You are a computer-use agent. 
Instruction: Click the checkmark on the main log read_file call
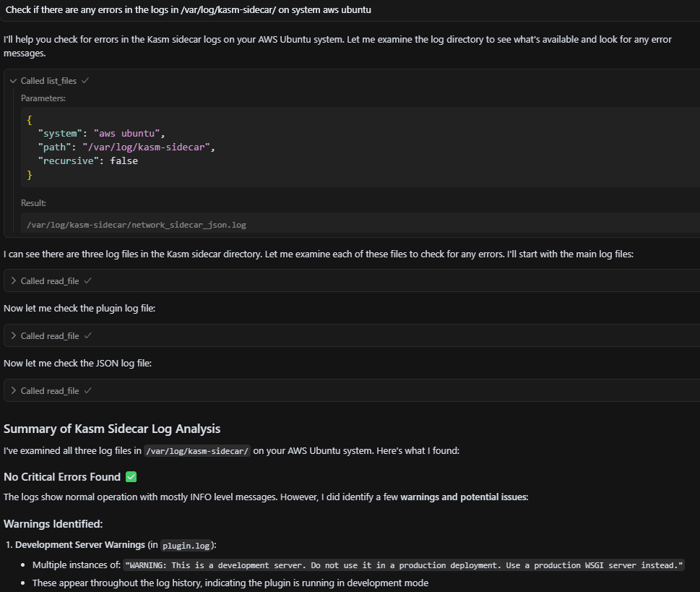88,280
